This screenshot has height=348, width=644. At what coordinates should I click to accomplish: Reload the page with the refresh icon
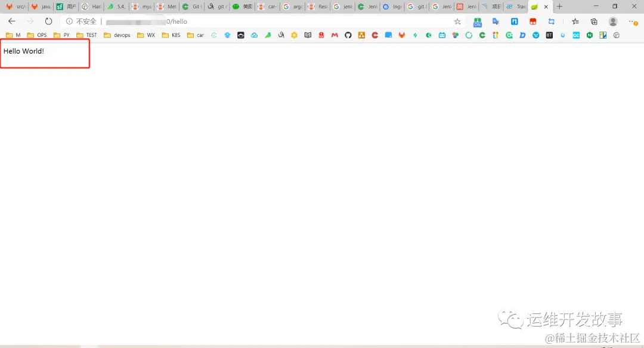[x=48, y=21]
